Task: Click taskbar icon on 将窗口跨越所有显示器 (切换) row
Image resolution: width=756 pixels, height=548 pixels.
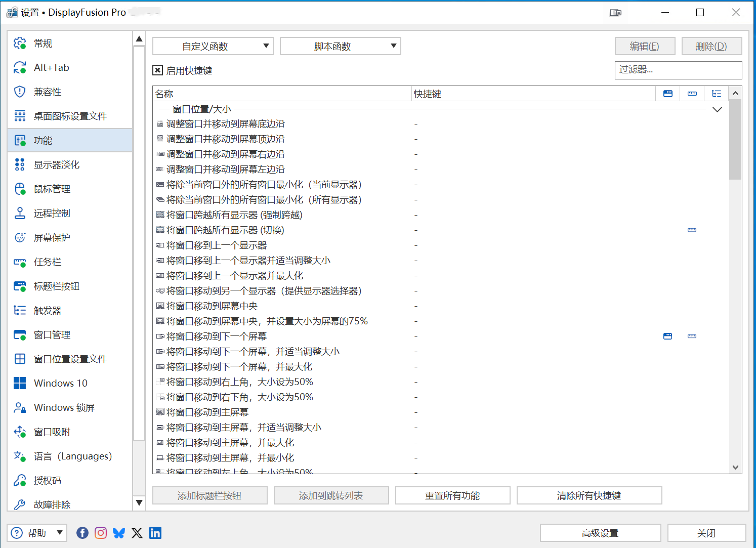Action: pos(692,230)
